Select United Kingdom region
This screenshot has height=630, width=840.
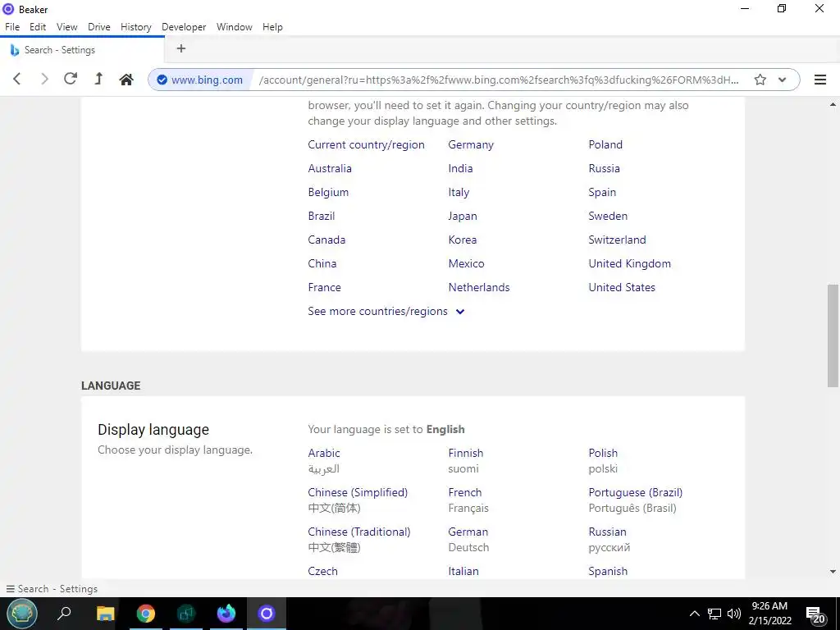point(629,263)
